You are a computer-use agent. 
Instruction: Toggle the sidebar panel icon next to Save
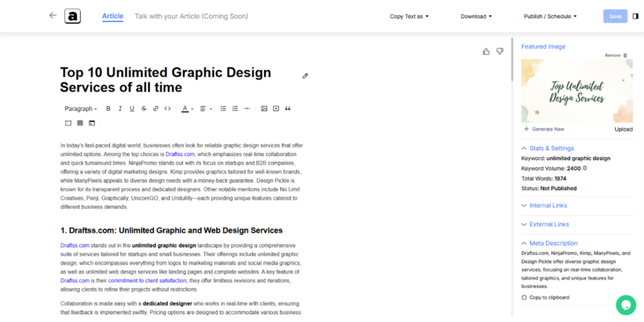point(635,16)
